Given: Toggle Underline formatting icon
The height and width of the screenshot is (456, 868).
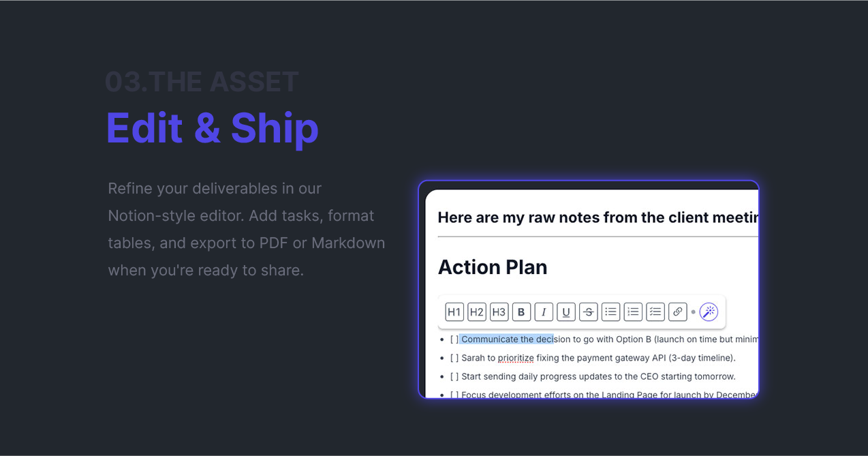Looking at the screenshot, I should click(565, 311).
